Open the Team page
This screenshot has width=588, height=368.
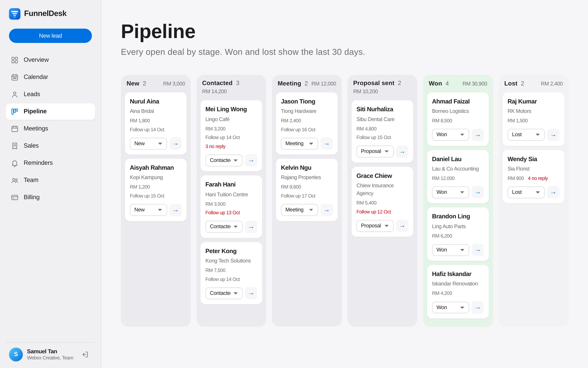coord(50,180)
